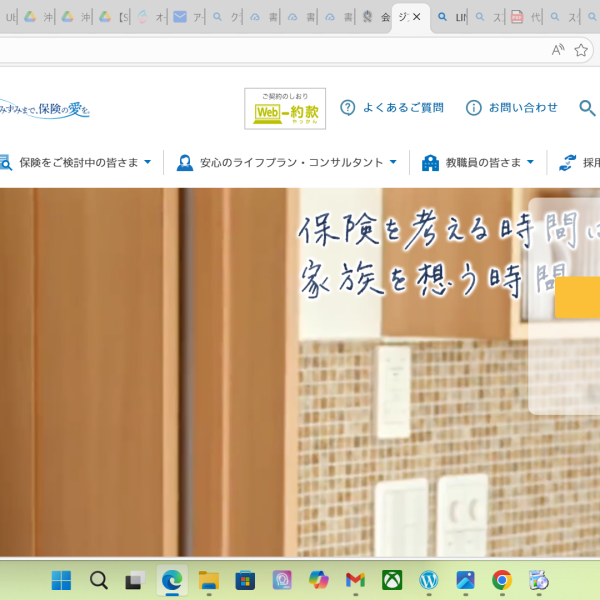Open よくあるご質問 FAQ link
The width and height of the screenshot is (600, 600).
point(392,108)
